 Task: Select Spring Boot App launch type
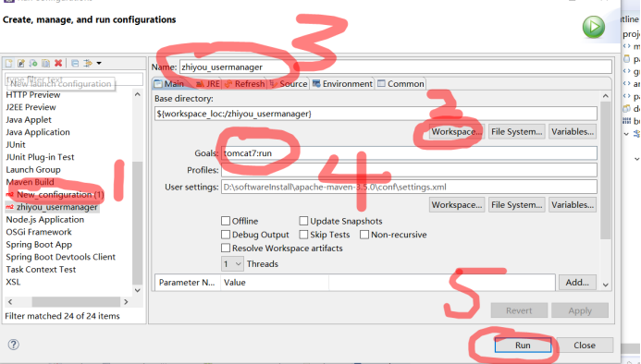[x=39, y=244]
